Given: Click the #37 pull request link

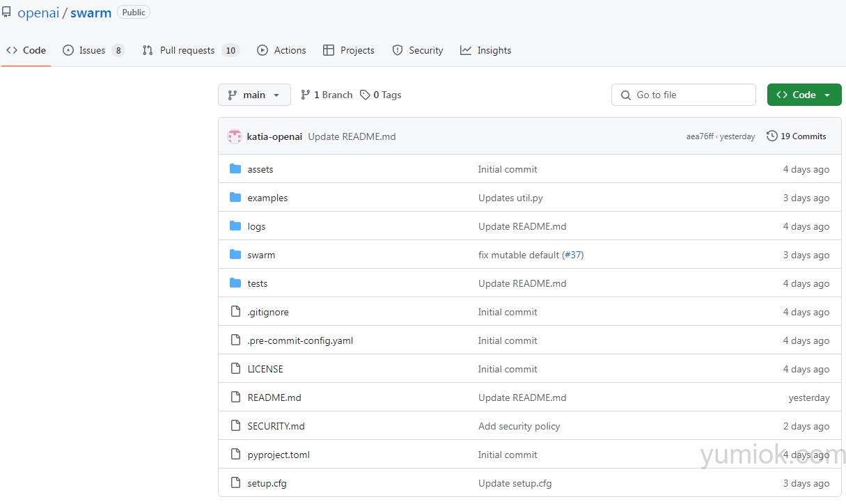Looking at the screenshot, I should 572,255.
